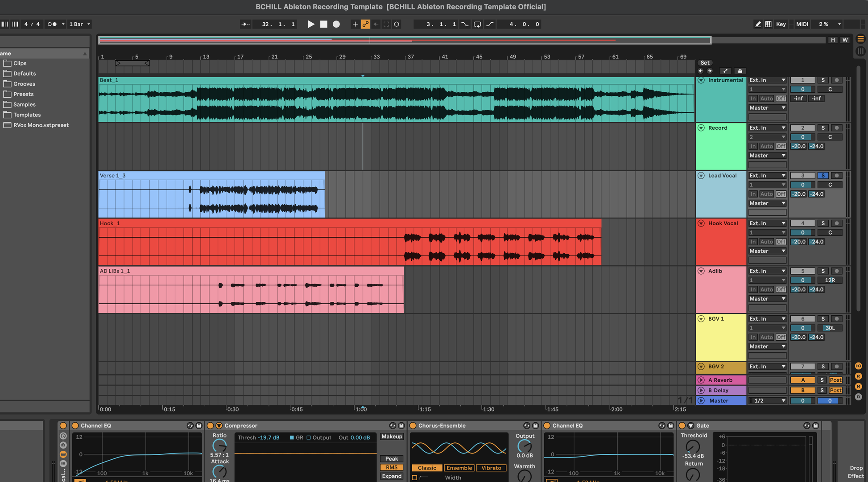This screenshot has width=868, height=482.
Task: Toggle the Compressor device on/off
Action: click(x=211, y=425)
